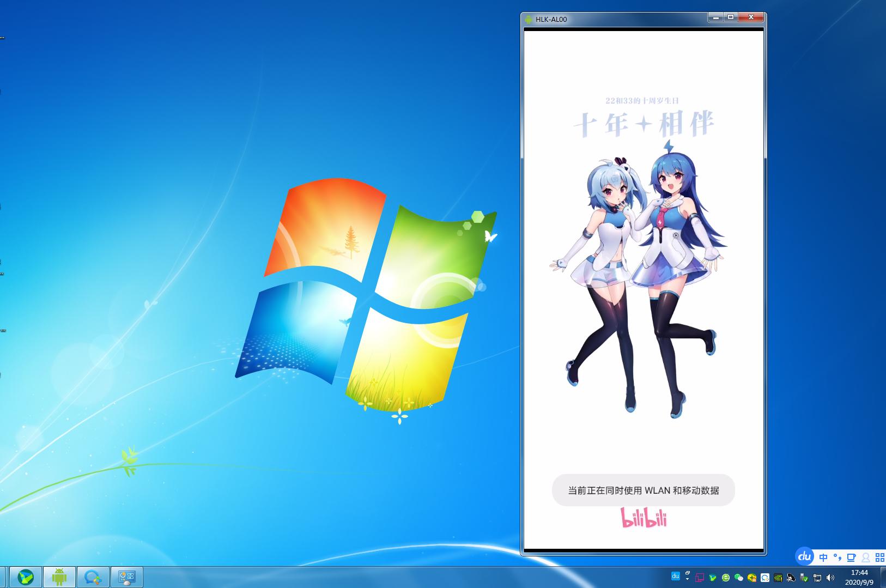Toggle Chinese/English input with the 中 button

click(823, 557)
